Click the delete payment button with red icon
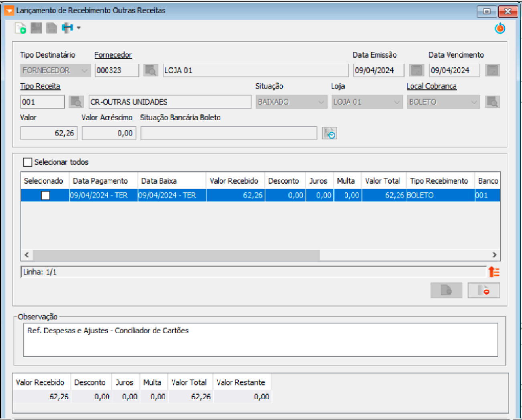 tap(484, 290)
